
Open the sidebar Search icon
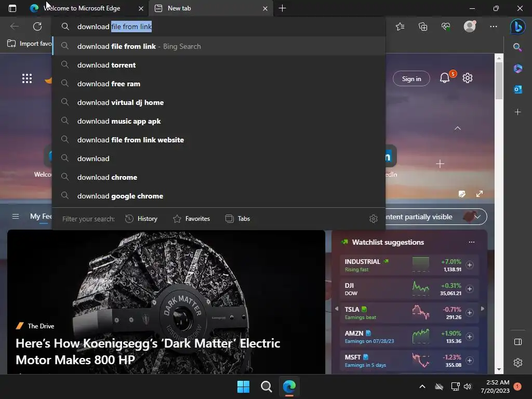point(517,47)
